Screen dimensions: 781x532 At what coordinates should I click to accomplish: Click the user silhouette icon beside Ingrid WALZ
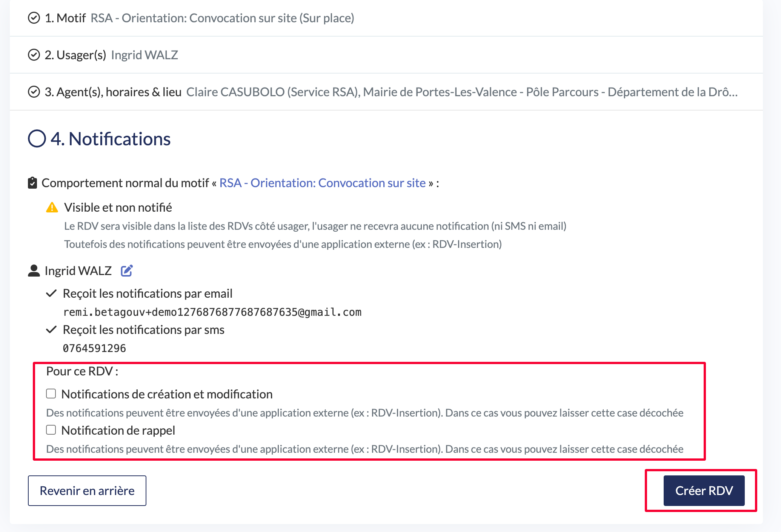pos(34,271)
